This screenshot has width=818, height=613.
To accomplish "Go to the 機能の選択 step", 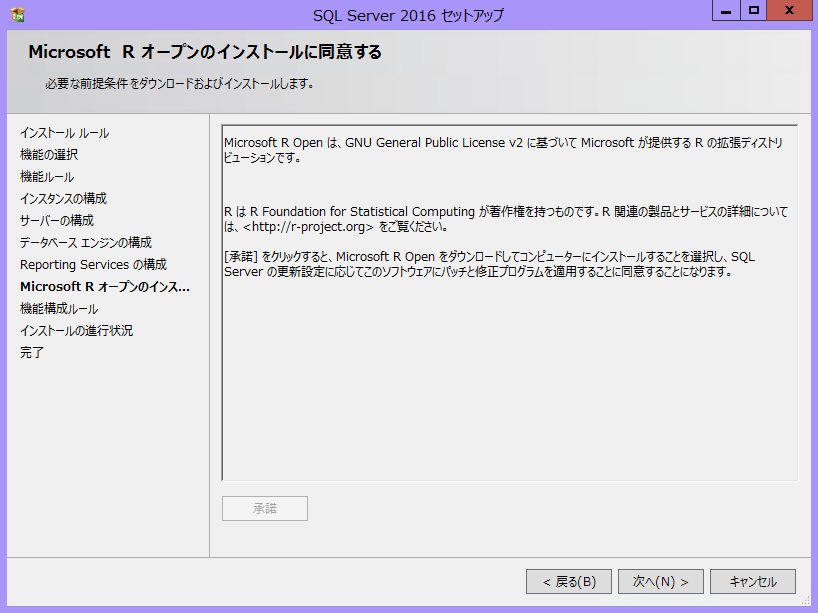I will pyautogui.click(x=49, y=155).
